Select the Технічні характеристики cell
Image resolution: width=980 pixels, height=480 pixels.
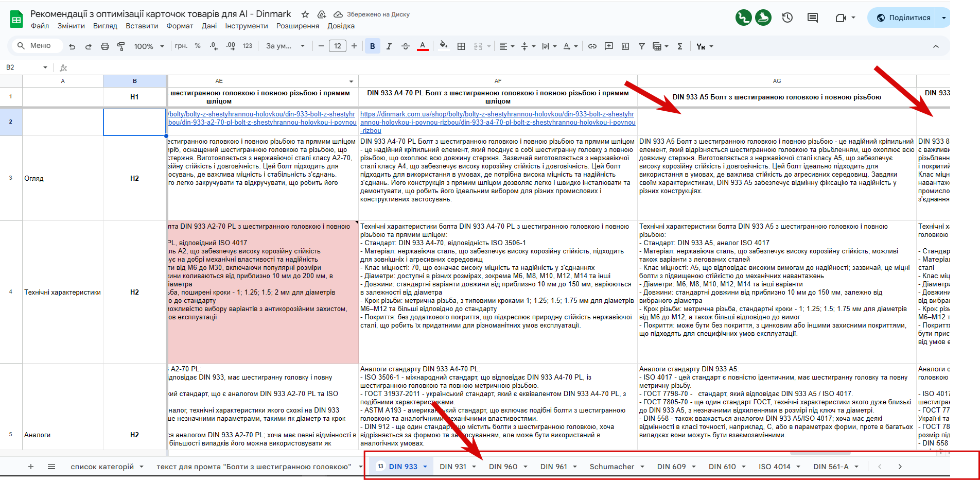(x=63, y=292)
